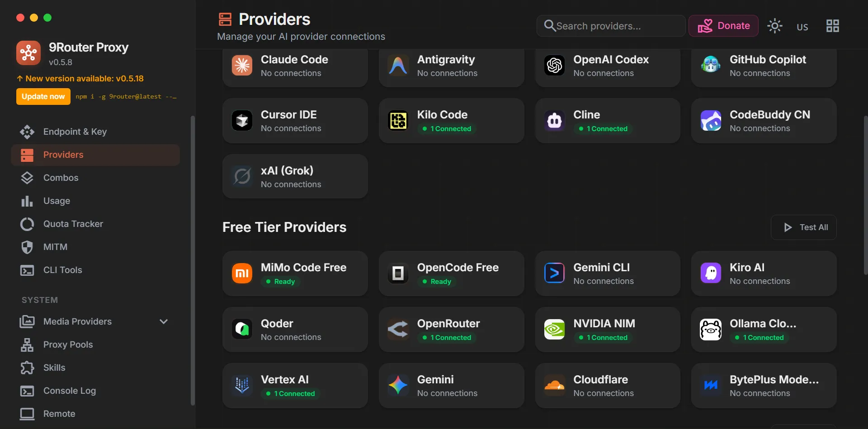Click the Ollama Cloud '1 Connected' badge
The height and width of the screenshot is (429, 868).
click(759, 338)
